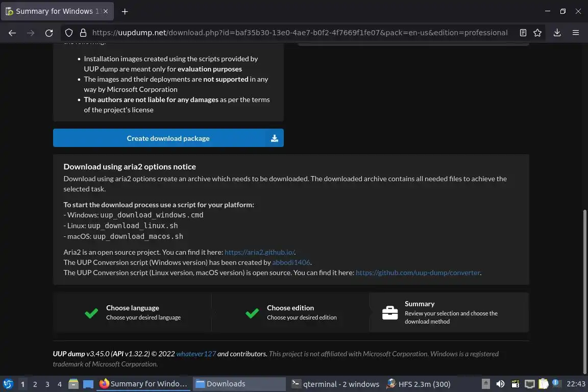588x392 pixels.
Task: Click the address bar URL field
Action: tap(300, 33)
